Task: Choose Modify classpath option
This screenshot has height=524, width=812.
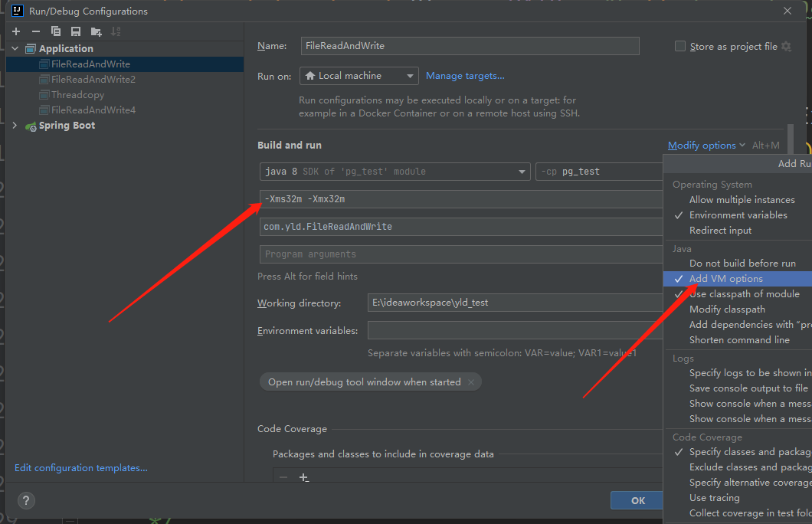Action: (x=738, y=309)
